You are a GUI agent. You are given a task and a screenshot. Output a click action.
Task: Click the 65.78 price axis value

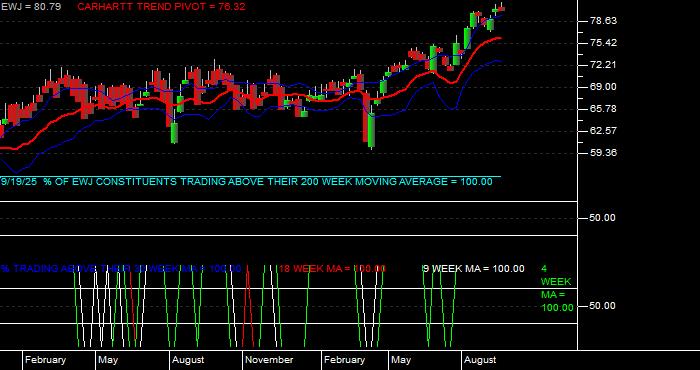604,109
